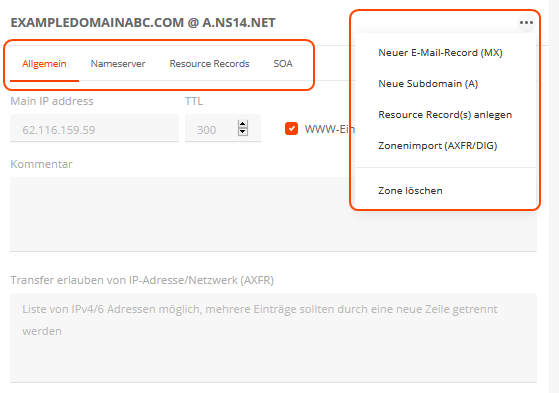Image resolution: width=559 pixels, height=393 pixels.
Task: Click into the TTL value field
Action: click(x=222, y=128)
